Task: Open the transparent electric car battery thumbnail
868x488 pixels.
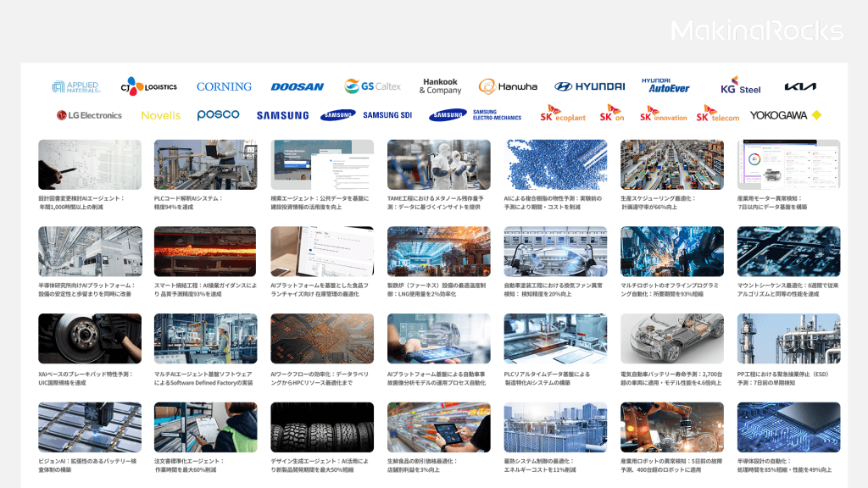Action: pyautogui.click(x=671, y=339)
